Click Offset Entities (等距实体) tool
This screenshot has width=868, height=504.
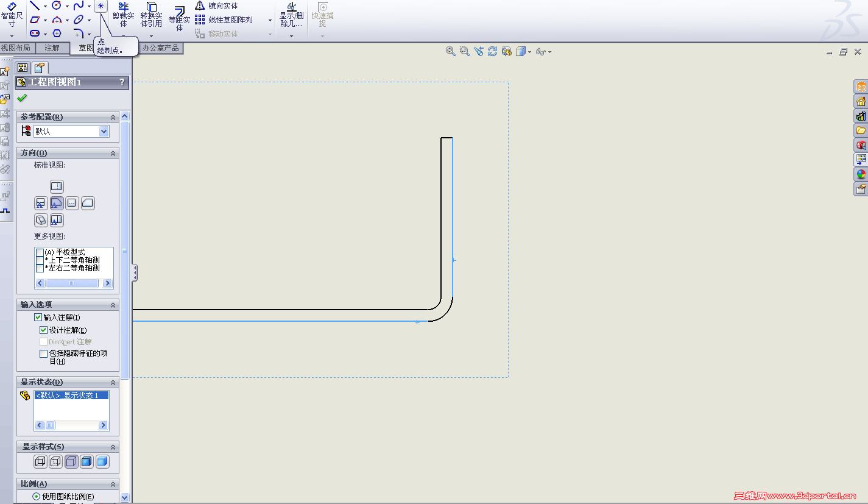click(179, 19)
